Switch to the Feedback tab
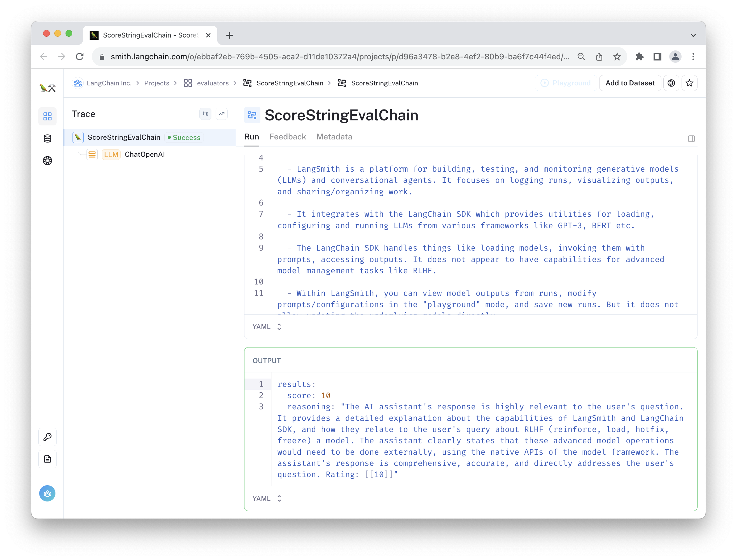 (x=287, y=137)
